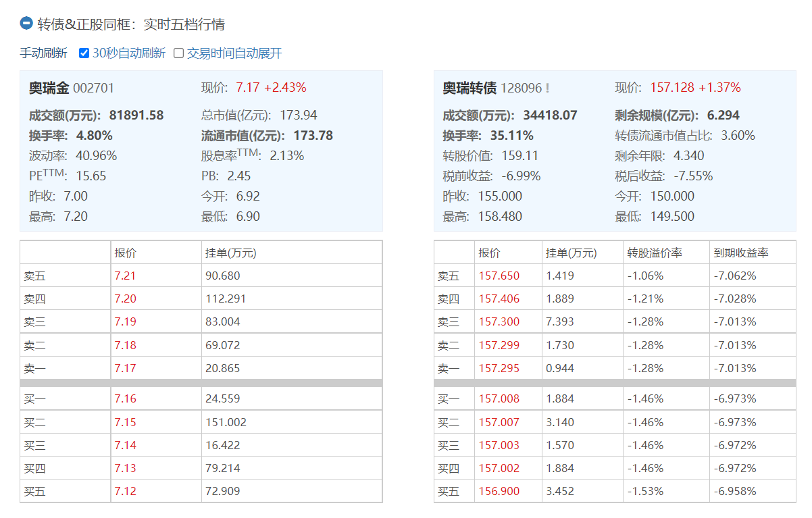The height and width of the screenshot is (518, 812).
Task: Click the bond 现价 value 157.128 +1.37%
Action: click(695, 87)
